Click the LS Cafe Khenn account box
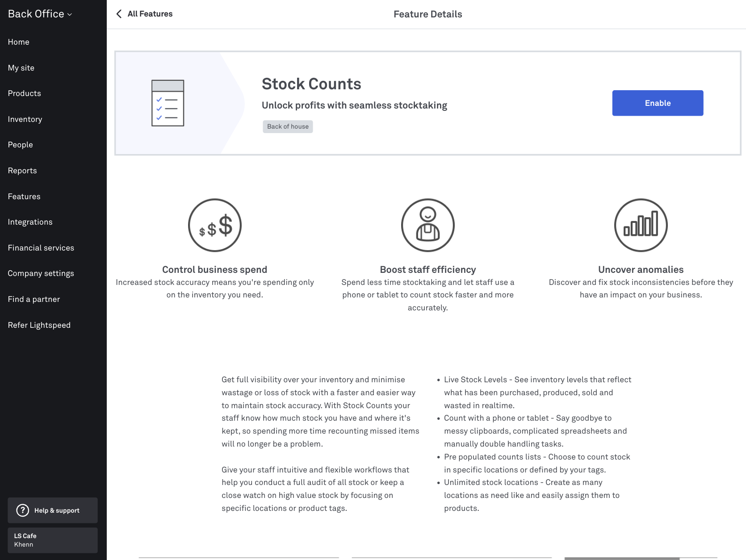Image resolution: width=746 pixels, height=560 pixels. pyautogui.click(x=53, y=540)
